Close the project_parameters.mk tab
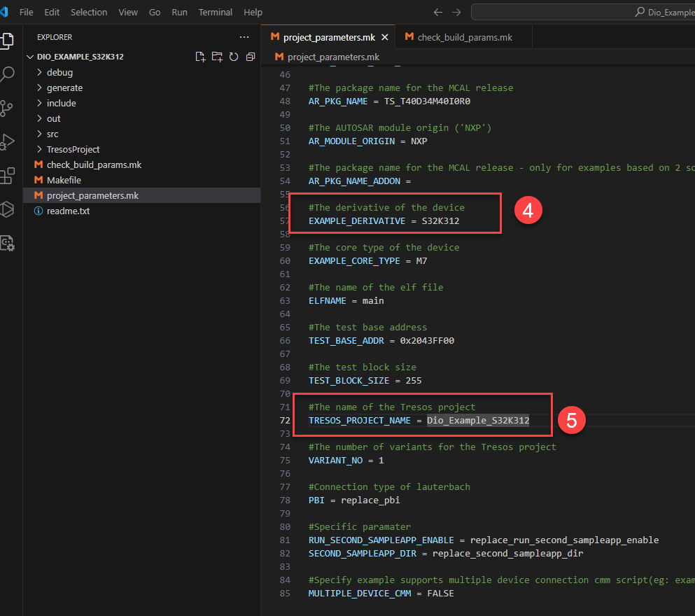695x616 pixels. click(385, 37)
